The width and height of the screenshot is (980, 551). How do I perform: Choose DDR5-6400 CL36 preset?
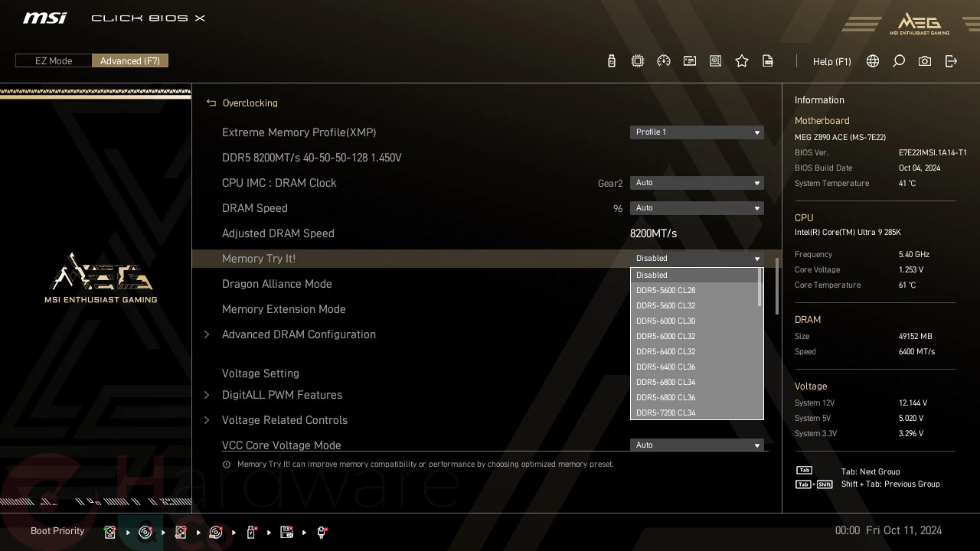(694, 367)
